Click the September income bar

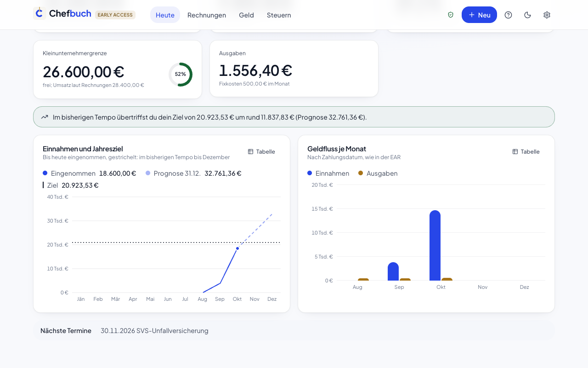pos(393,271)
